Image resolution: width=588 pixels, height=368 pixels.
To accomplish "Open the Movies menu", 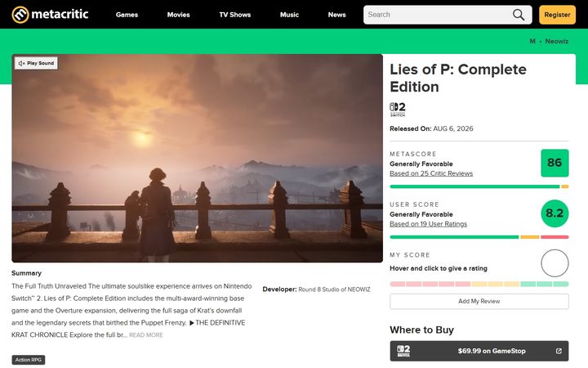I will [x=179, y=15].
